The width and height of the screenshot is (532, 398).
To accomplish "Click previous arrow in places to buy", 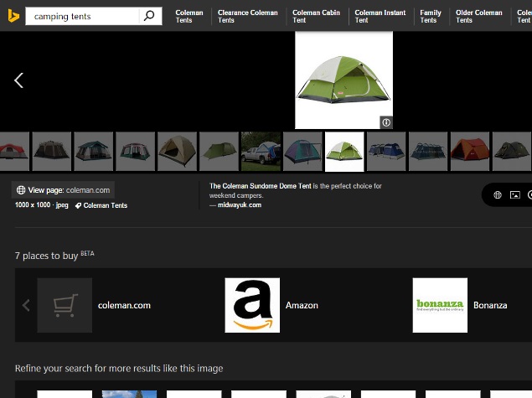I will 26,305.
